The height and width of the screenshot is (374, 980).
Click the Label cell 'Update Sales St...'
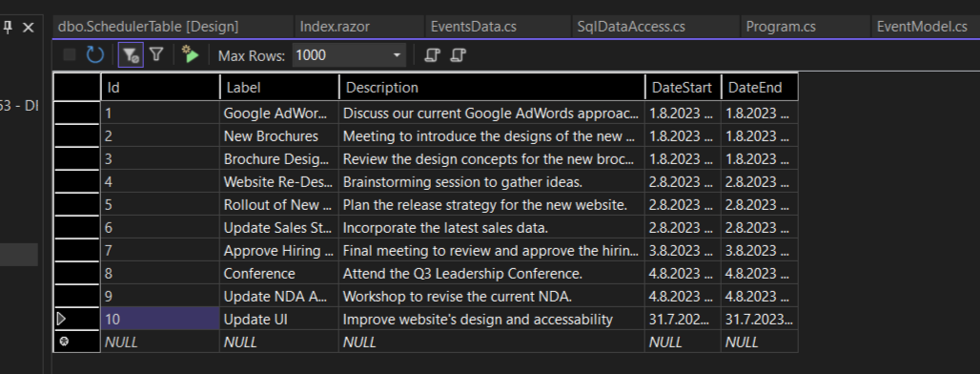tap(279, 228)
